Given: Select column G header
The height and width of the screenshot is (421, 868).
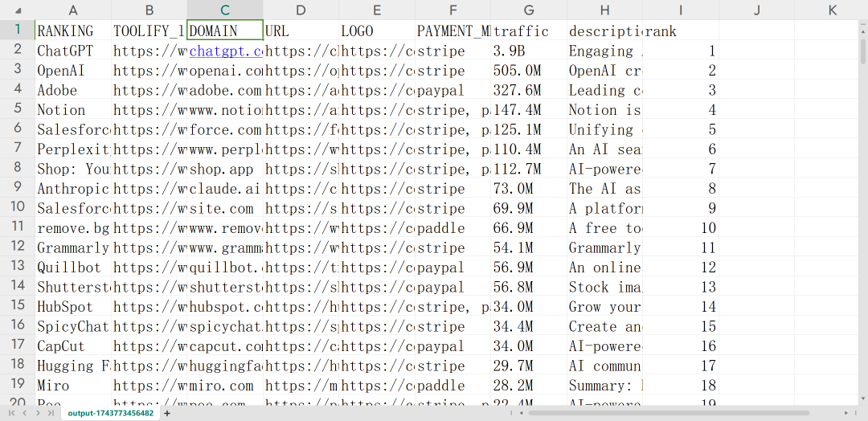Looking at the screenshot, I should tap(529, 10).
